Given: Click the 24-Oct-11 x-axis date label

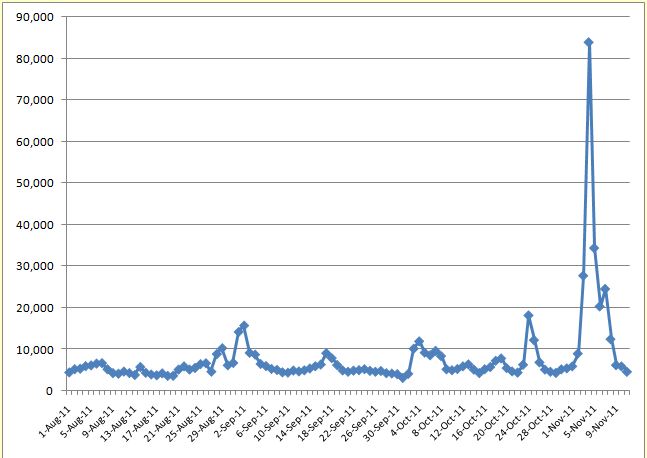Looking at the screenshot, I should [514, 421].
